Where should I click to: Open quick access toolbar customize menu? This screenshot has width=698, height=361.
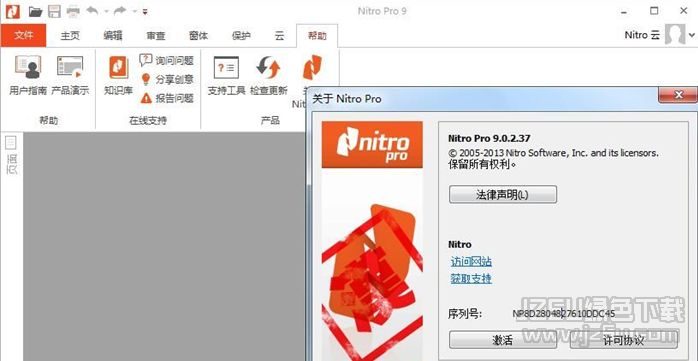tap(145, 12)
